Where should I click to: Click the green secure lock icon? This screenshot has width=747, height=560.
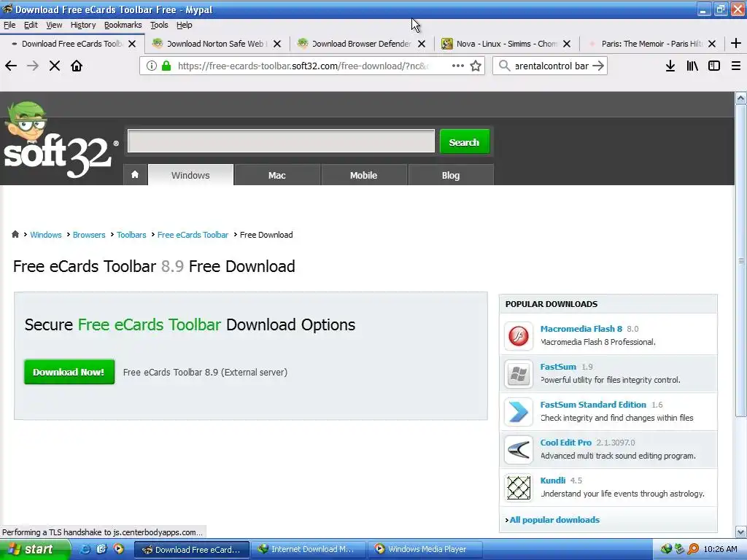(x=166, y=66)
